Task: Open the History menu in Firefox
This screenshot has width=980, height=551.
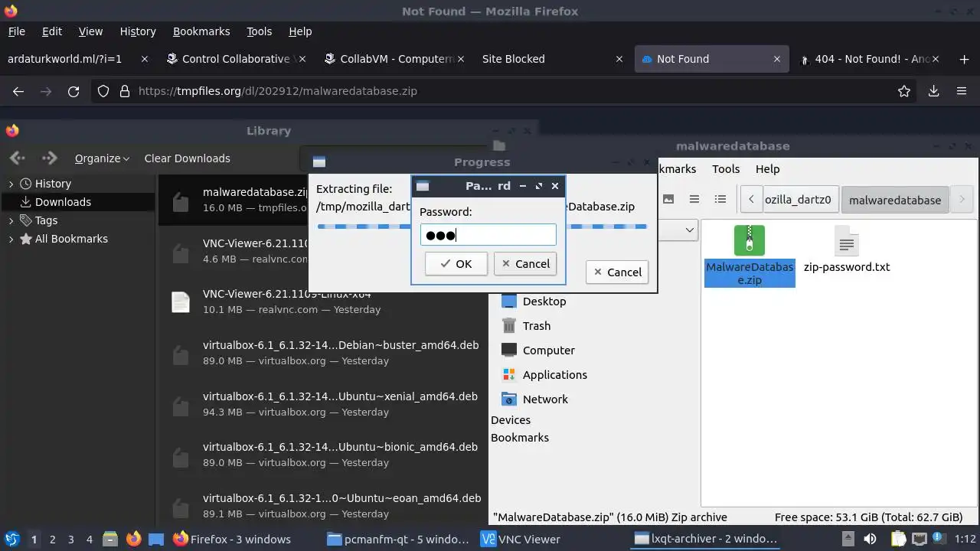Action: click(138, 31)
